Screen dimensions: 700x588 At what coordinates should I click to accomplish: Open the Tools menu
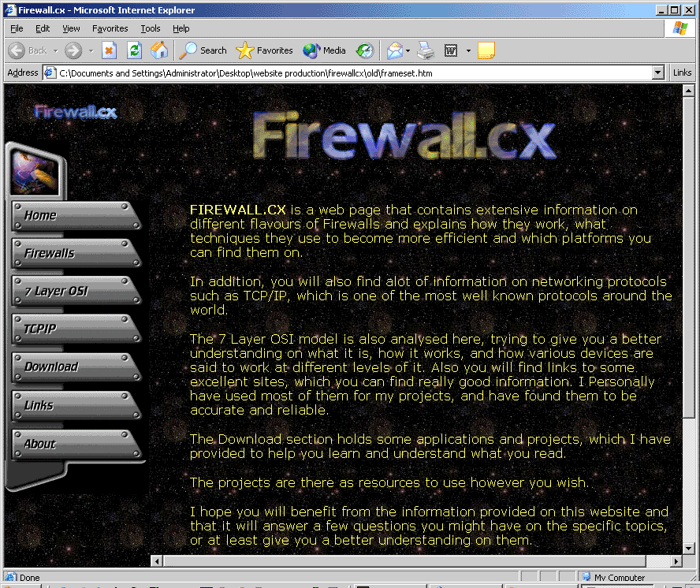(151, 28)
